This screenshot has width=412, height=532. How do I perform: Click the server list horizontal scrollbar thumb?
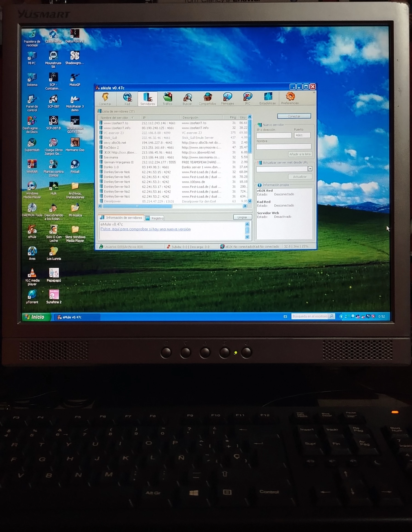pos(137,206)
